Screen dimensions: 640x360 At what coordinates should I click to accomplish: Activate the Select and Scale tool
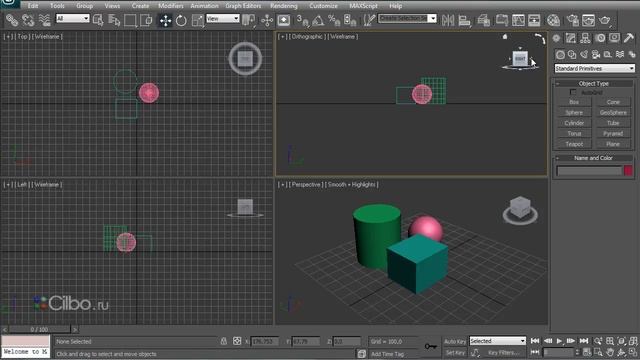[x=198, y=20]
